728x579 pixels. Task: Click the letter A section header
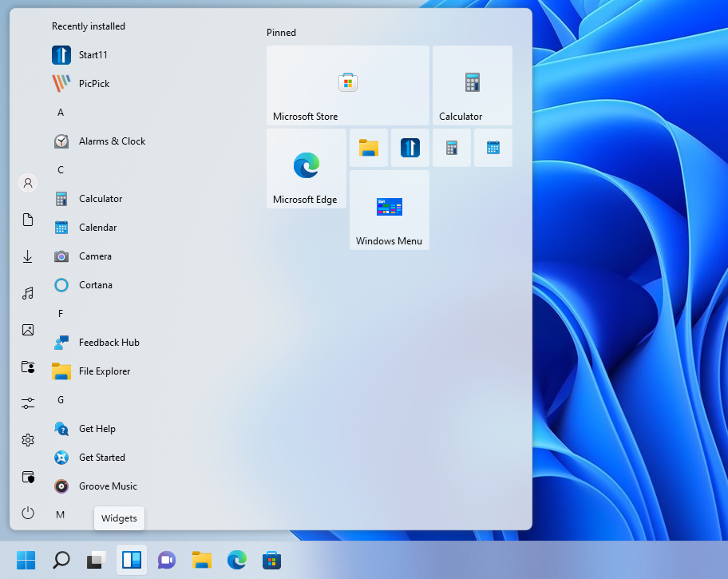tap(61, 113)
